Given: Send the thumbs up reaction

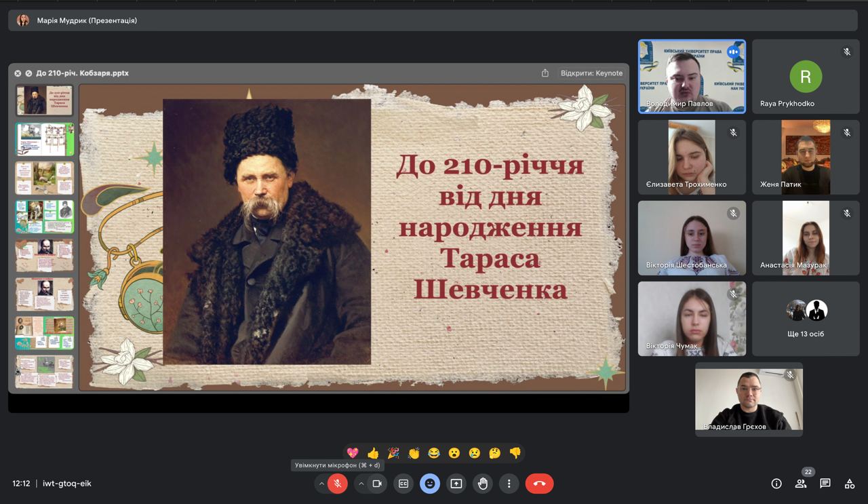Looking at the screenshot, I should [373, 453].
